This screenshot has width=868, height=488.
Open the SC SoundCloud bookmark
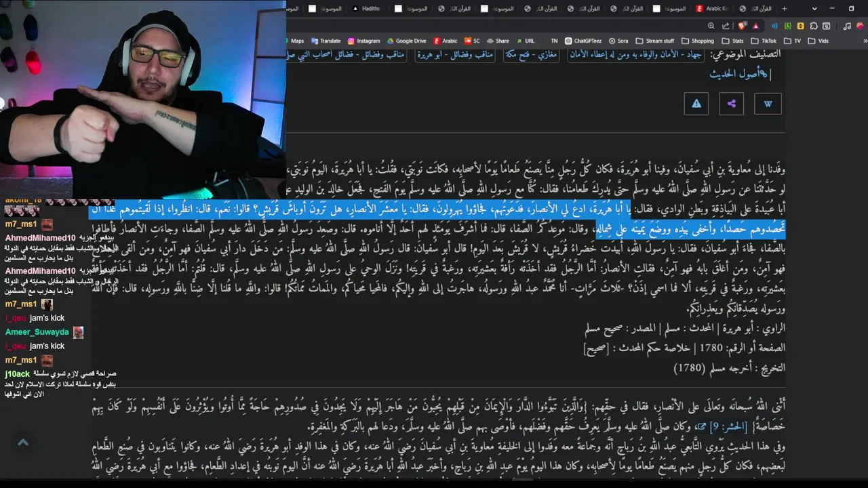[x=472, y=41]
